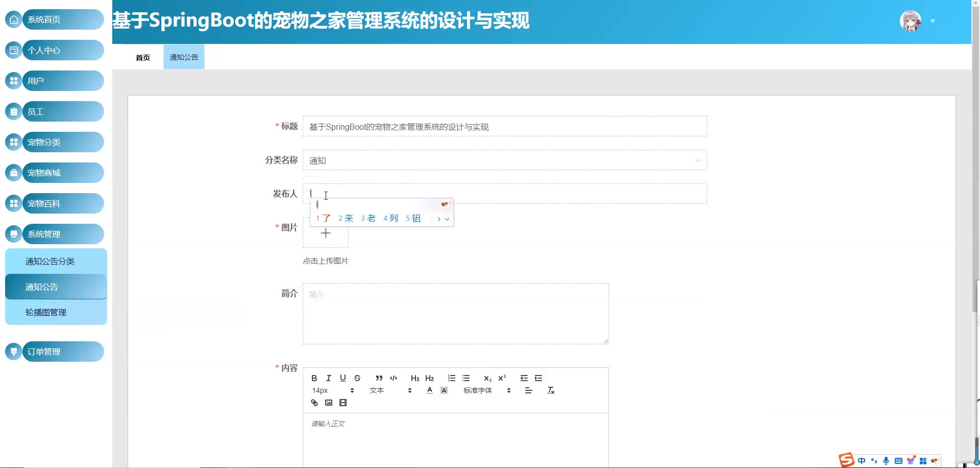The height and width of the screenshot is (468, 980).
Task: Increase the paragraph indent
Action: (x=538, y=378)
